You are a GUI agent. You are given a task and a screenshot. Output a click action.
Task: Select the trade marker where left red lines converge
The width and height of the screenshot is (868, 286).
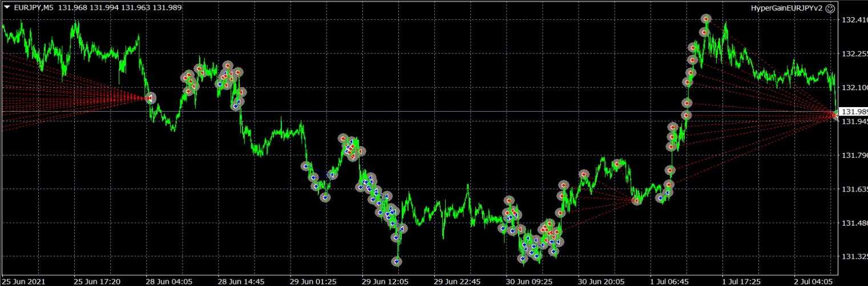[x=150, y=98]
